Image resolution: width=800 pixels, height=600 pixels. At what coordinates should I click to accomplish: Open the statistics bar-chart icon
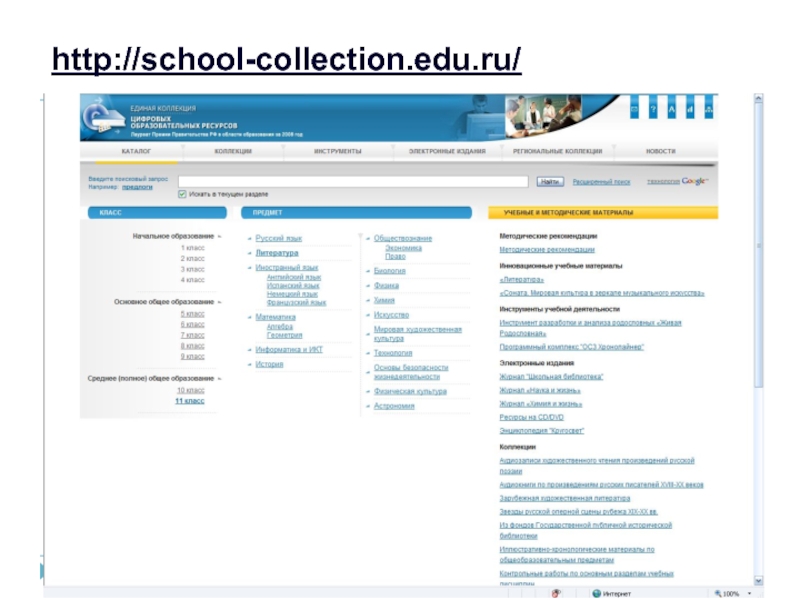click(x=690, y=109)
